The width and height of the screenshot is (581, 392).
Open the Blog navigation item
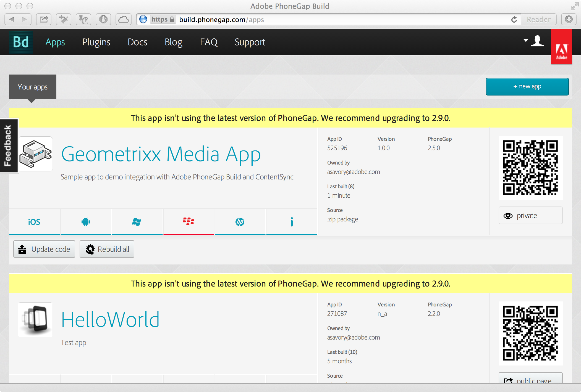pos(174,42)
